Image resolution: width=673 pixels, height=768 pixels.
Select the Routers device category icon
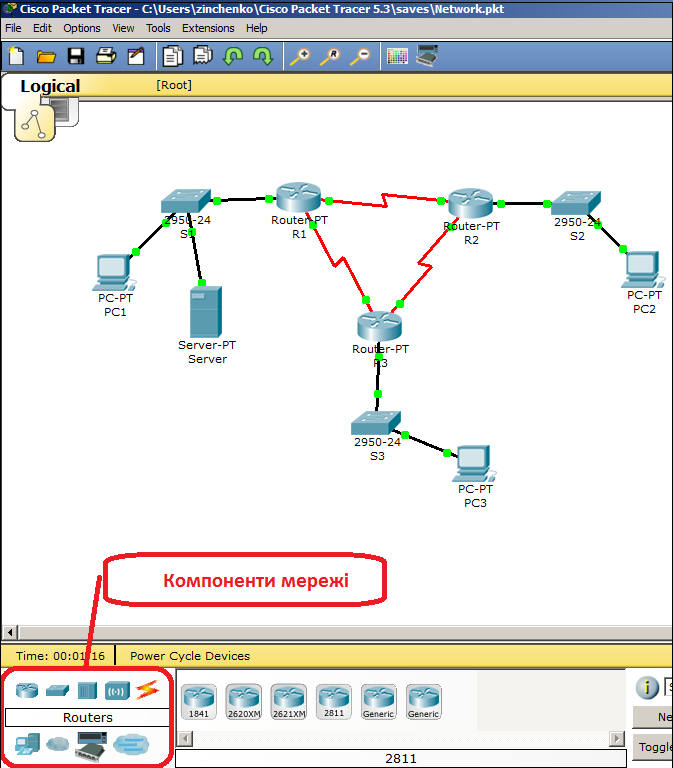click(x=27, y=691)
